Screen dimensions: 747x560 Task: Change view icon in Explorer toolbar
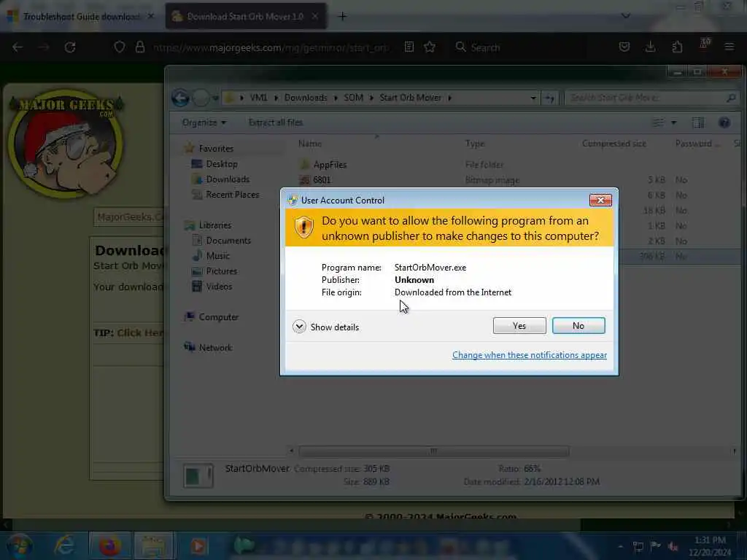coord(658,122)
